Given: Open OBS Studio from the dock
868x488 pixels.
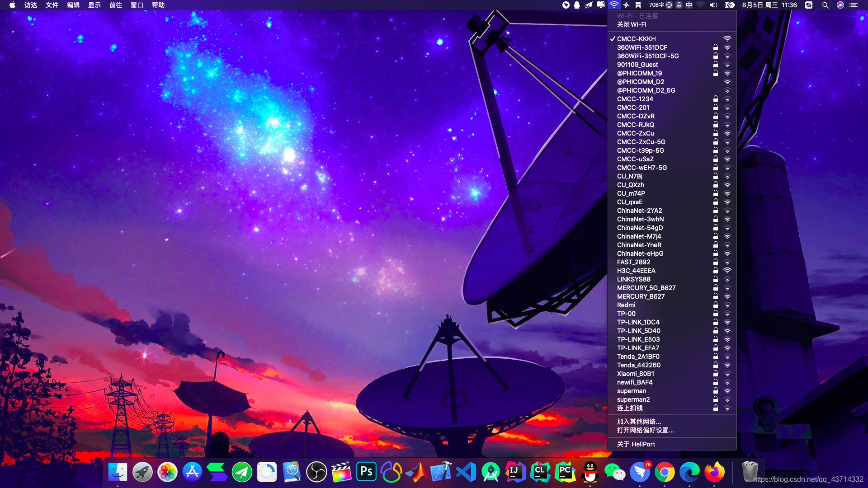Looking at the screenshot, I should 316,472.
